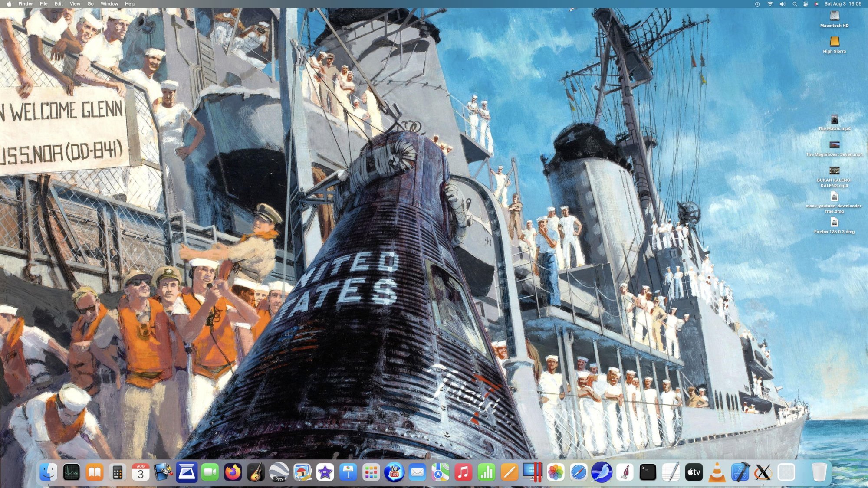The image size is (868, 488).
Task: Select The Matrix.mp4 desktop file
Action: tap(834, 120)
